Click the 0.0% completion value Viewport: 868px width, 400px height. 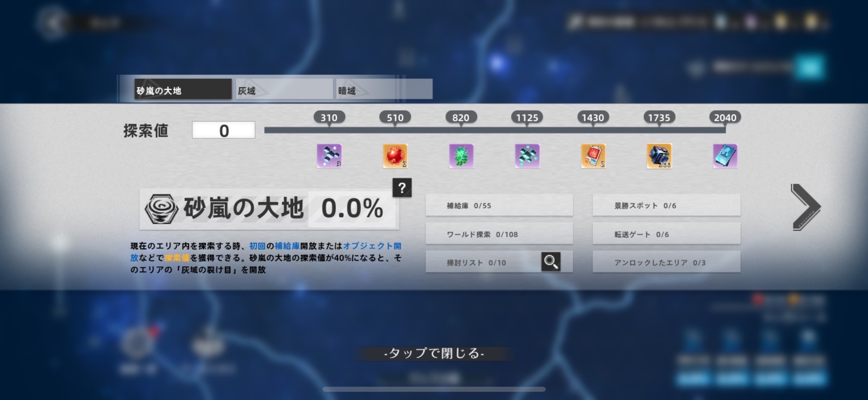pos(352,209)
